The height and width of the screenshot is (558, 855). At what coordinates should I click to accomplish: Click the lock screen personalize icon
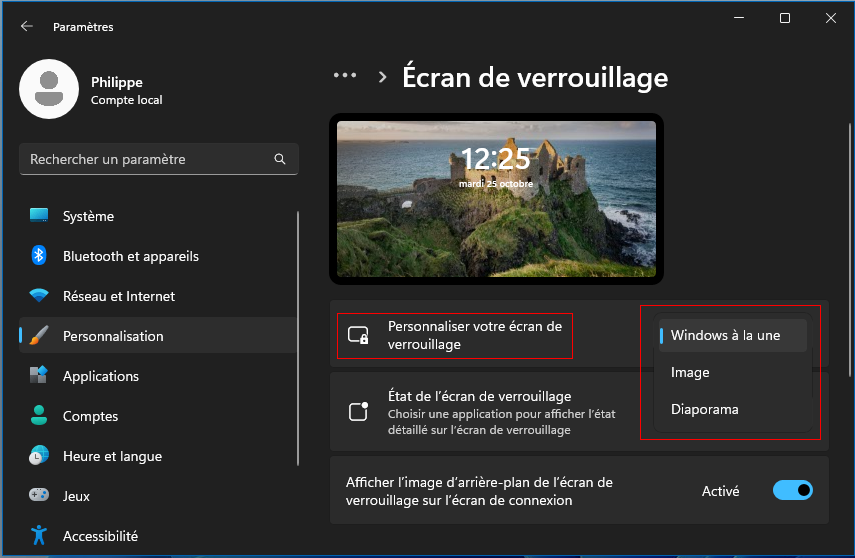click(x=358, y=335)
